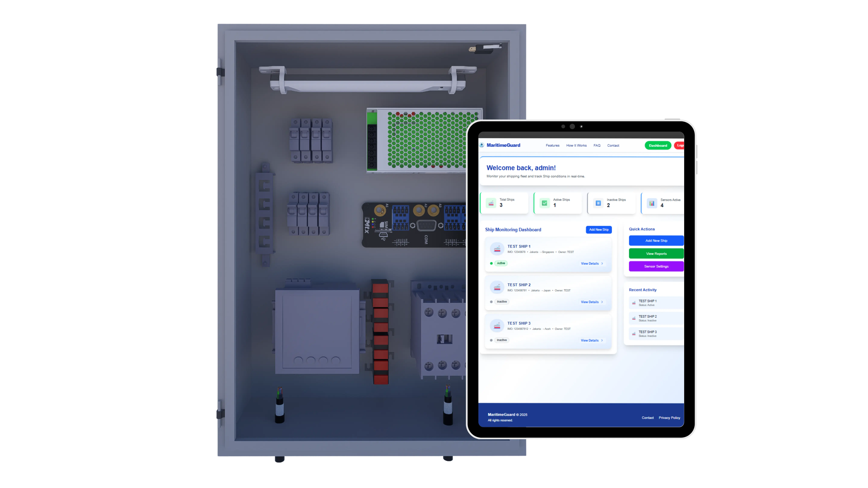Open View Details chevron for TEST SHIP 2

coord(602,302)
